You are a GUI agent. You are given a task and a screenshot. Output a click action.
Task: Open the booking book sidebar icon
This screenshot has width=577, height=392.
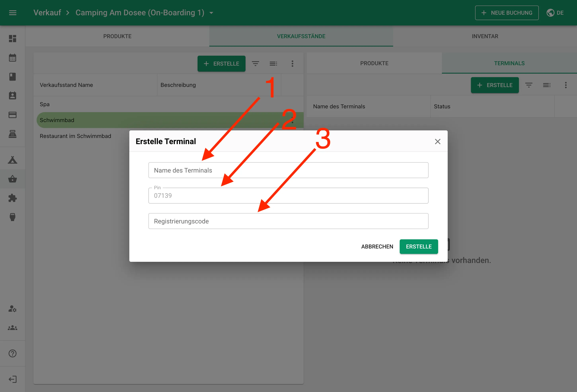12,77
